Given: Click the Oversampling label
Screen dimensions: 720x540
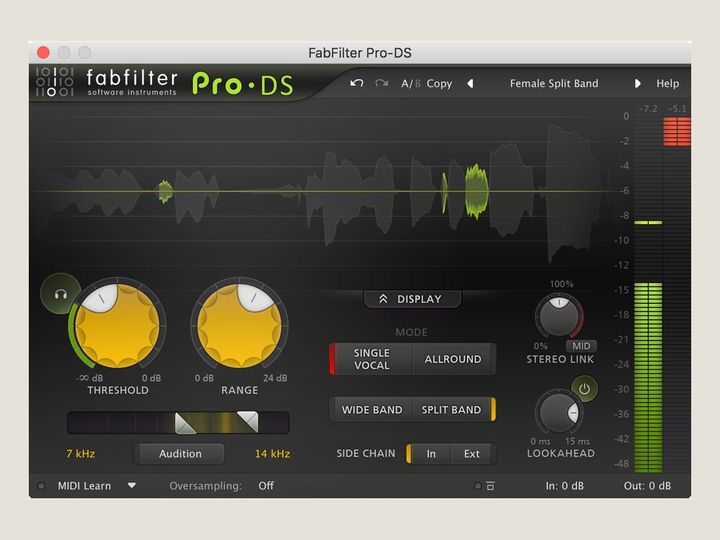Looking at the screenshot, I should (x=205, y=486).
